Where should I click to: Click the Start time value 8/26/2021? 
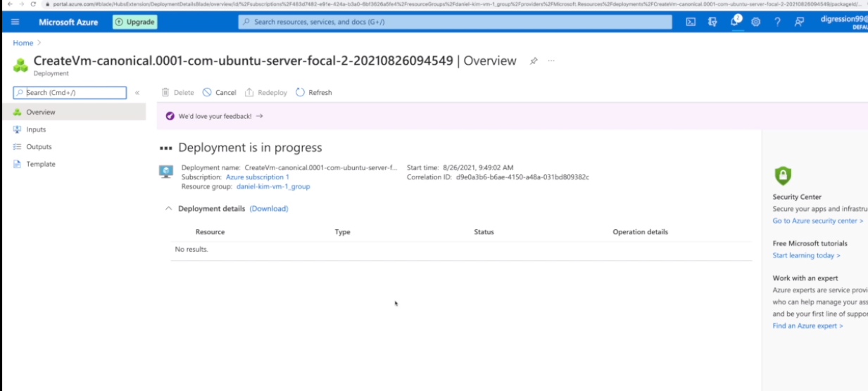pos(478,168)
